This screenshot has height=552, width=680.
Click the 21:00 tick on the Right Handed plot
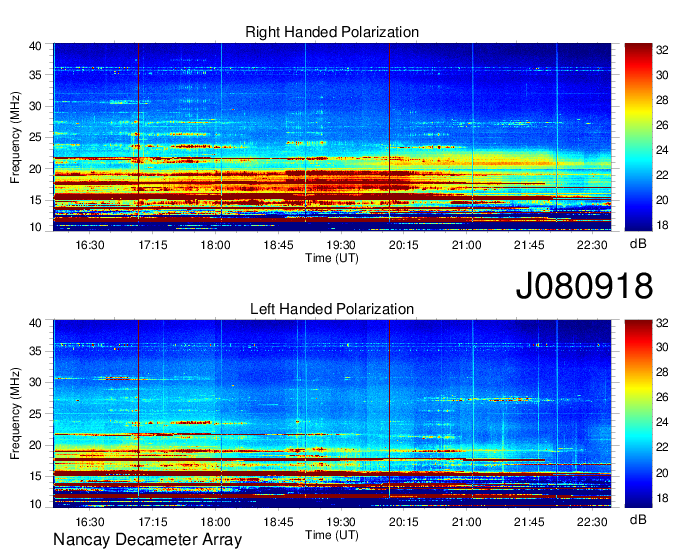(467, 245)
